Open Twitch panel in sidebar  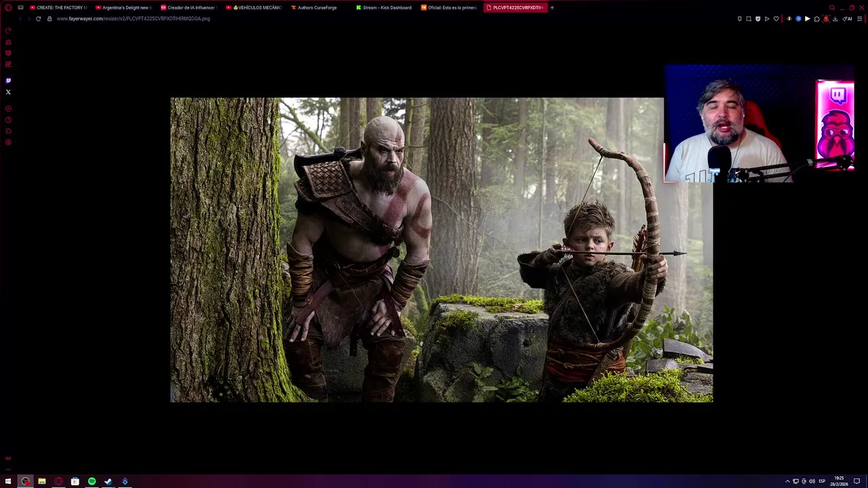[x=8, y=81]
